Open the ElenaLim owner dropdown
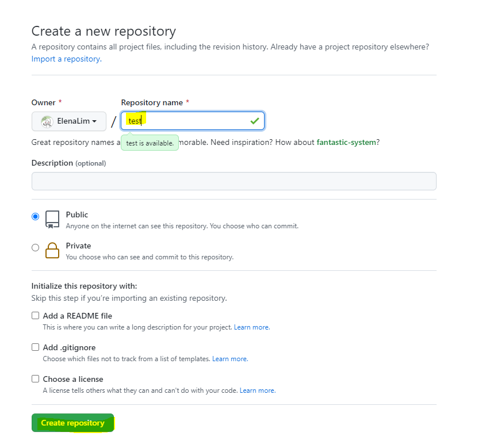This screenshot has width=501, height=448. point(69,121)
